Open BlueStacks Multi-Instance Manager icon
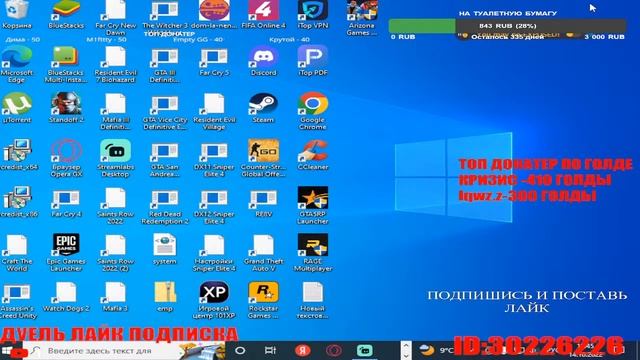Viewport: 640px width, 360px height. coord(66,64)
